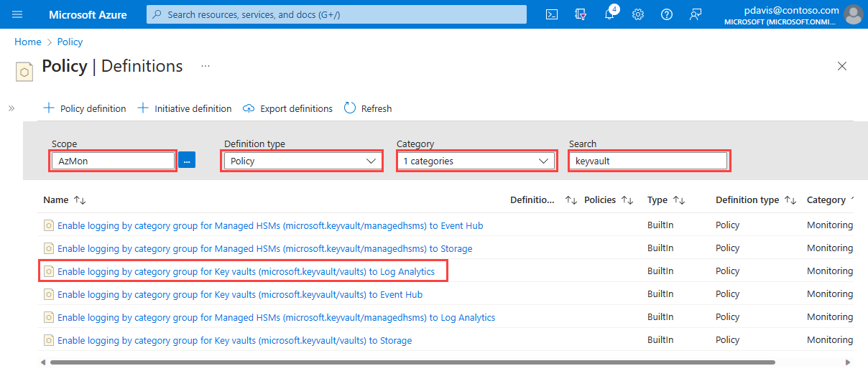Click icon of Managed HSMs to Log Analytics policy
868x371 pixels.
[49, 317]
